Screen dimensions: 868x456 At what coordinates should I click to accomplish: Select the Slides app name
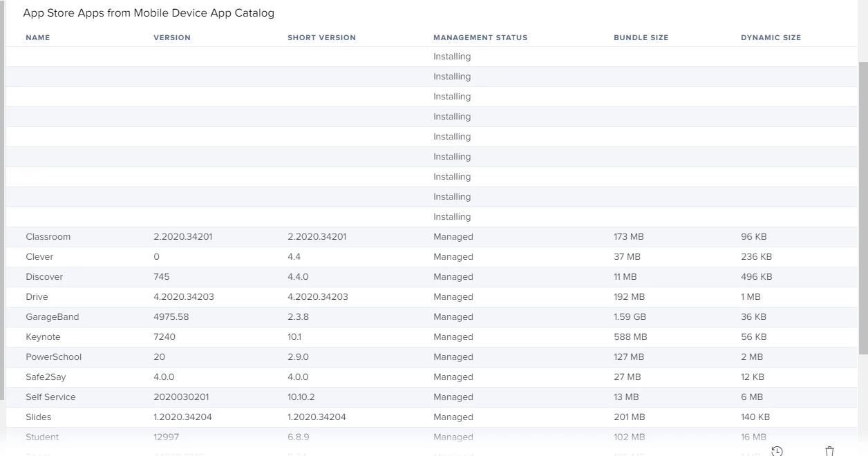39,417
